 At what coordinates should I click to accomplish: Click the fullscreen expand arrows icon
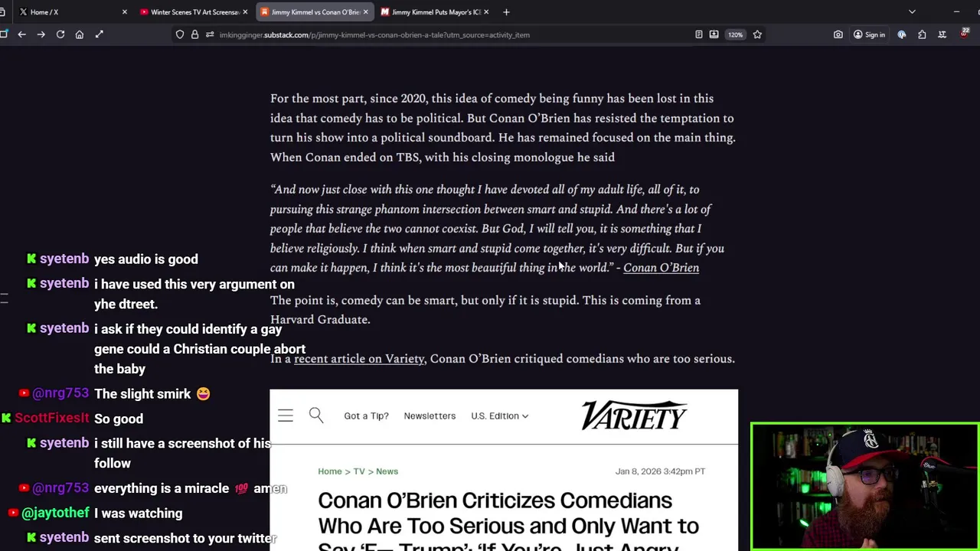click(x=99, y=34)
